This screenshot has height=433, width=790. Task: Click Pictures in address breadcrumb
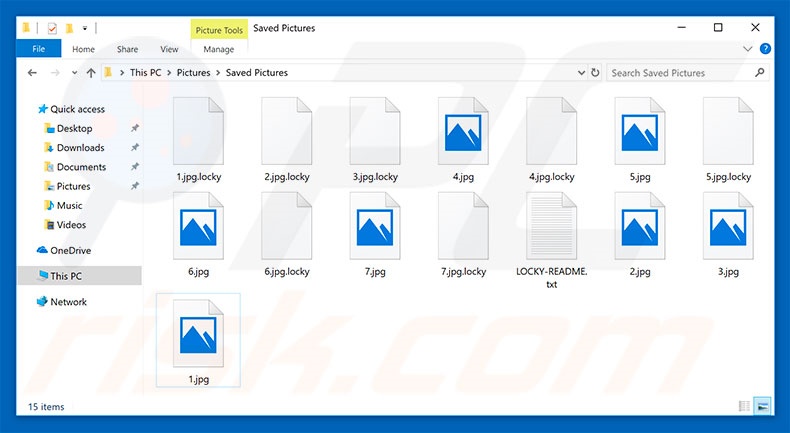click(x=193, y=73)
